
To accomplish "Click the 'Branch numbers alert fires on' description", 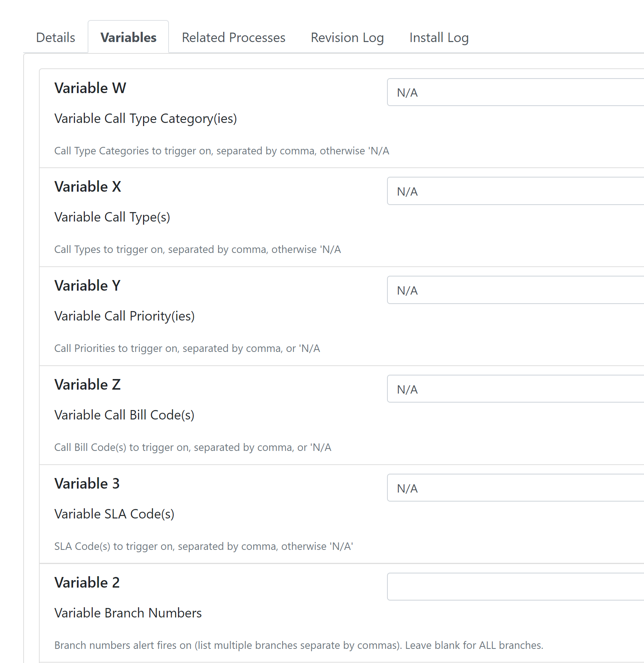I will 299,645.
